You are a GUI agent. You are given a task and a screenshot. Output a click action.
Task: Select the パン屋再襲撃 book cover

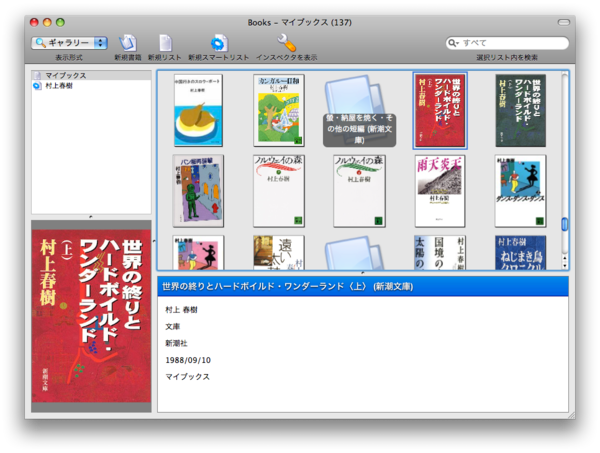pos(198,191)
